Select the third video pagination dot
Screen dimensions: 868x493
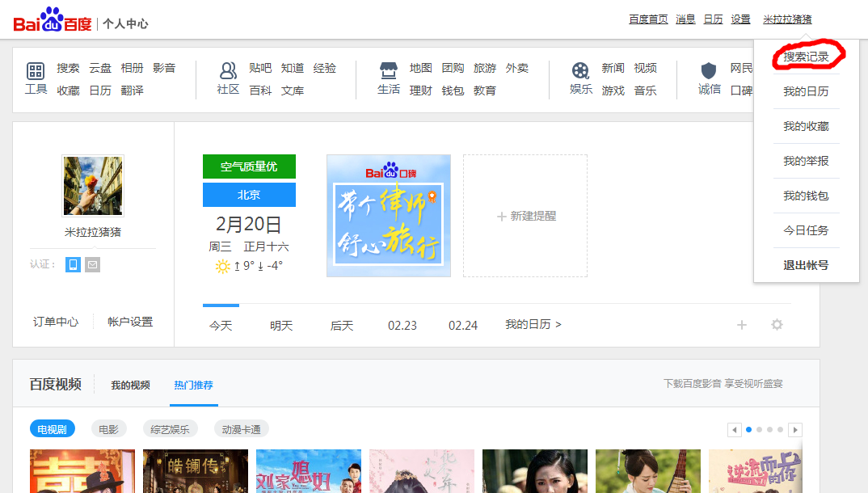tap(770, 429)
